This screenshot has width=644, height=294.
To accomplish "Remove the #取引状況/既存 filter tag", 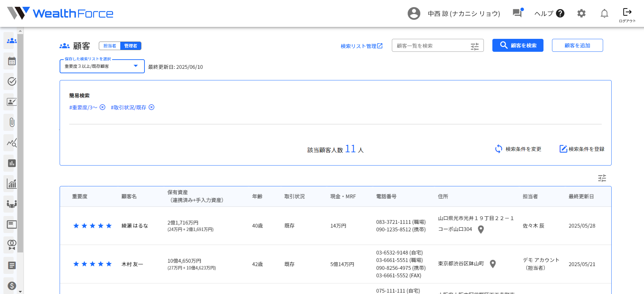I will pos(152,107).
